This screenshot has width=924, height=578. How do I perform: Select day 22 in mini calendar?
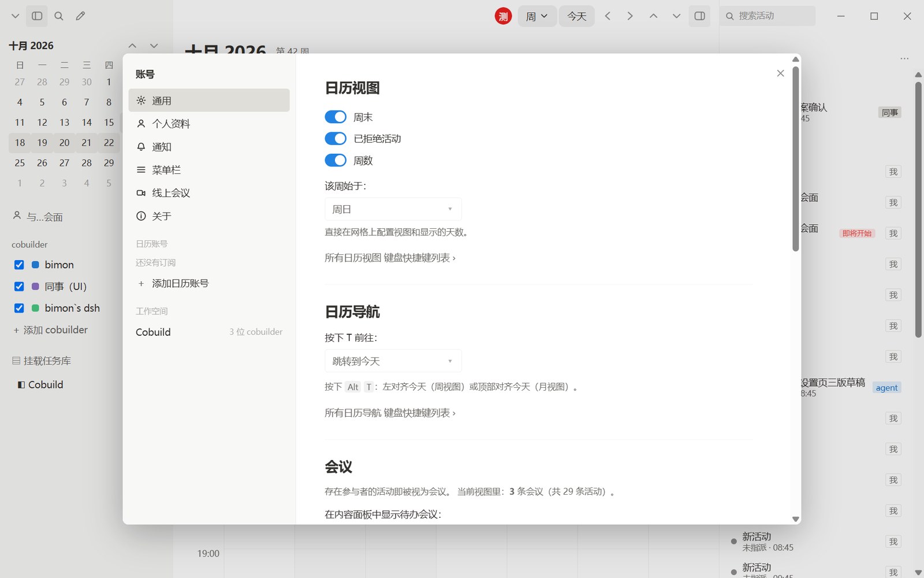click(x=109, y=143)
